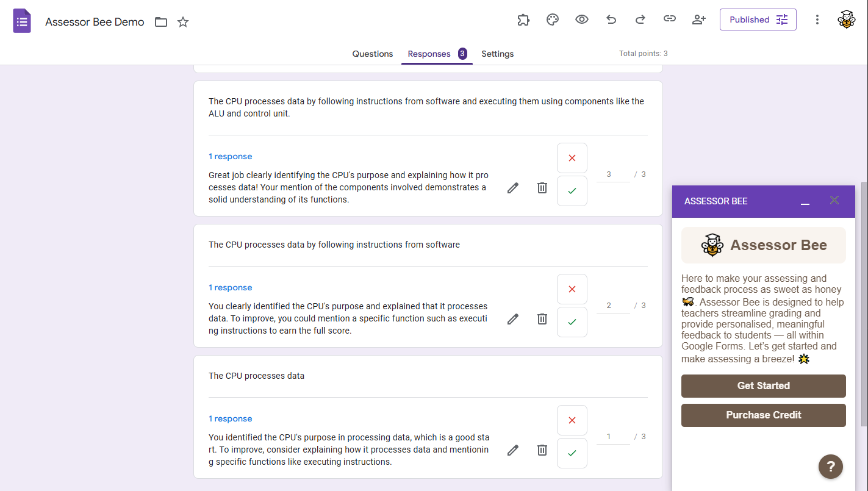Click the Purchase Credit button

tap(764, 415)
